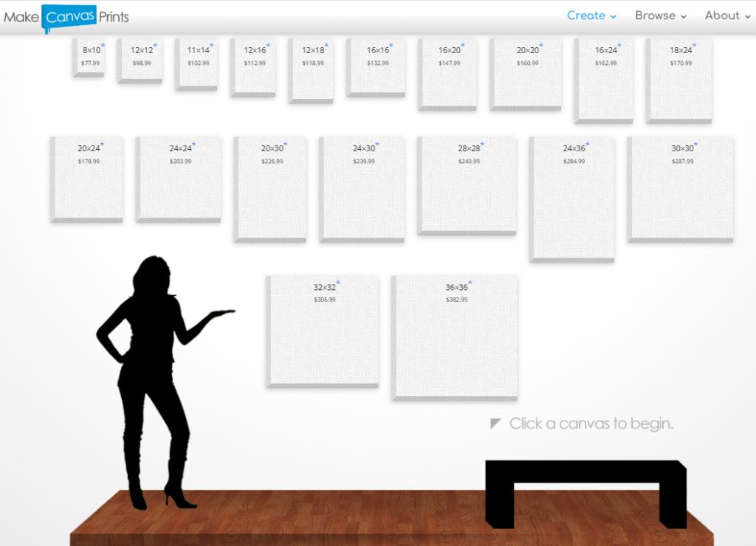This screenshot has width=756, height=546.
Task: Pick the 20×20 canvas size
Action: click(526, 74)
